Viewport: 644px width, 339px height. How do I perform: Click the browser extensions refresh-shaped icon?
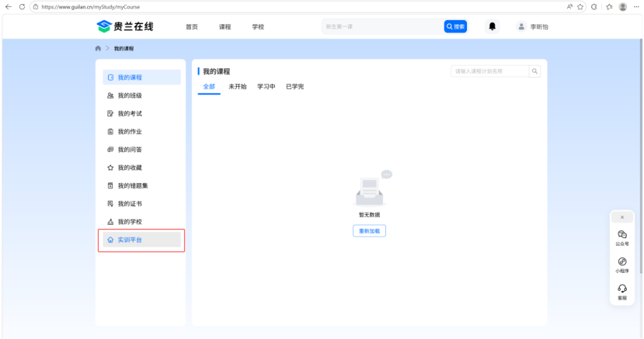594,6
